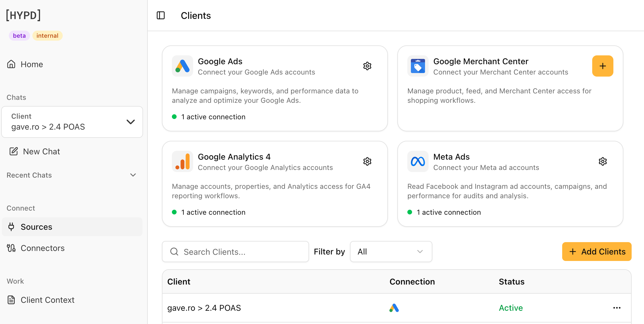
Task: Click the Meta Ads card title
Action: [452, 157]
